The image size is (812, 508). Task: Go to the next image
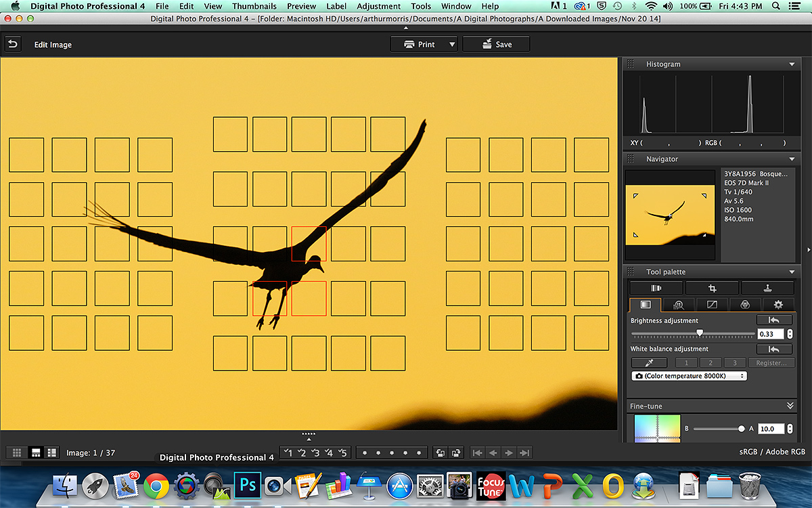pos(509,452)
